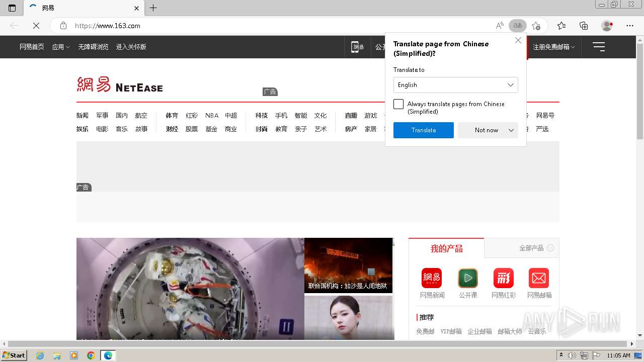The width and height of the screenshot is (644, 362).
Task: Expand 注册免费邮箱 dropdown
Action: coord(553,47)
